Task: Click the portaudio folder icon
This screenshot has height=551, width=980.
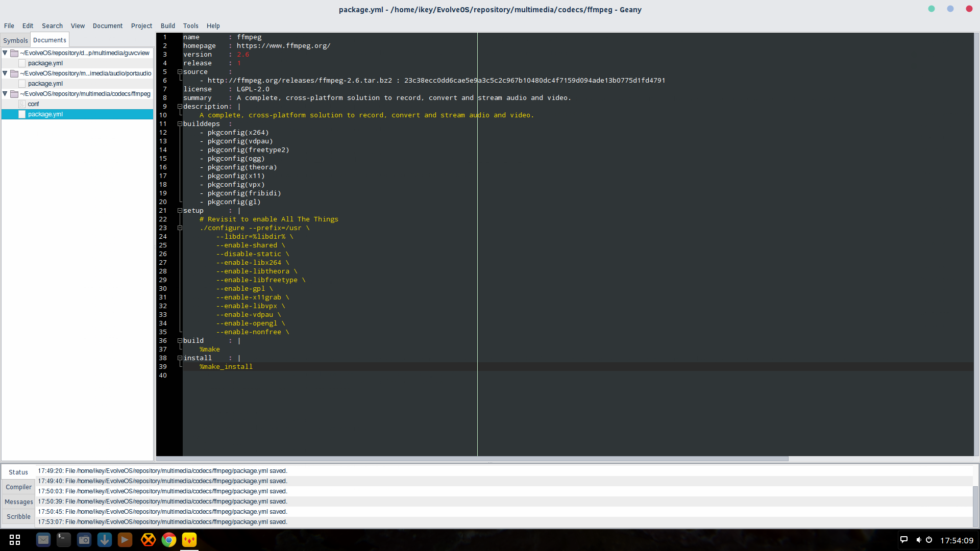Action: [14, 73]
